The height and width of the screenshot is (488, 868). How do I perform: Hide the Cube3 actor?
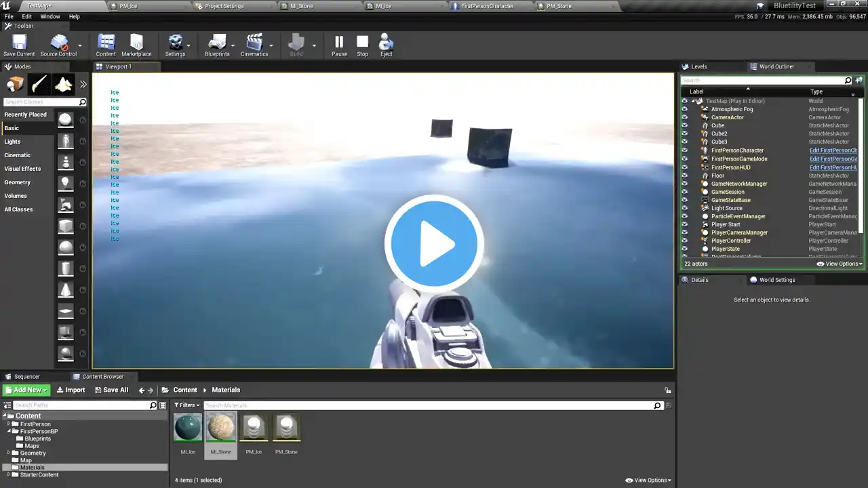coord(684,142)
